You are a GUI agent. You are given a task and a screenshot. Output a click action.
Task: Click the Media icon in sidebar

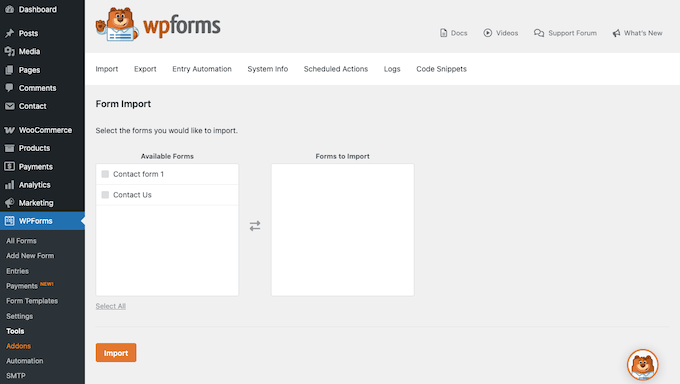pyautogui.click(x=10, y=51)
